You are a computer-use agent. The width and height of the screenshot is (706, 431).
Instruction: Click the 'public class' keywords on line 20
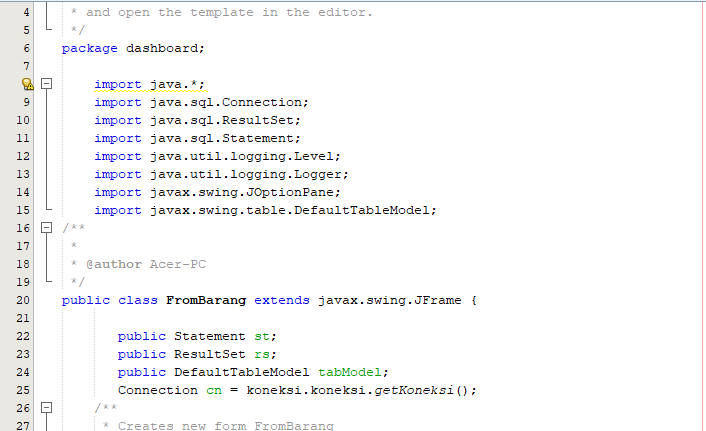pos(109,300)
